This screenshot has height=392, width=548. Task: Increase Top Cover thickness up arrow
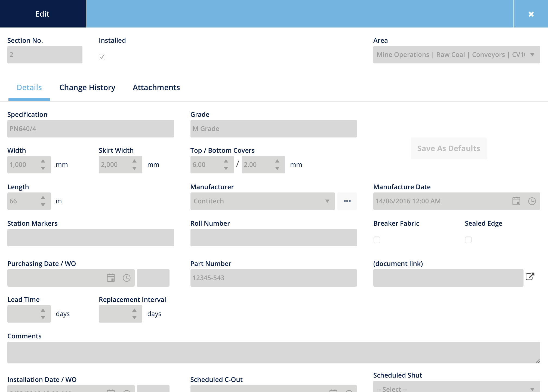pyautogui.click(x=226, y=161)
